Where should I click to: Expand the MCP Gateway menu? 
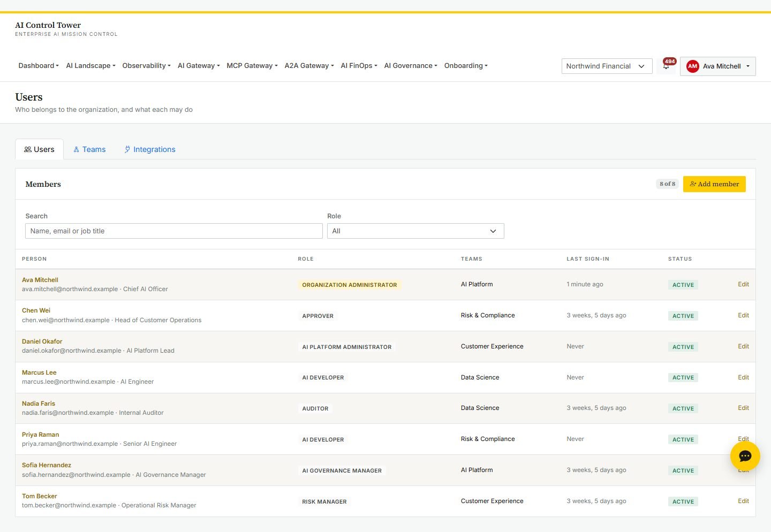pyautogui.click(x=252, y=66)
